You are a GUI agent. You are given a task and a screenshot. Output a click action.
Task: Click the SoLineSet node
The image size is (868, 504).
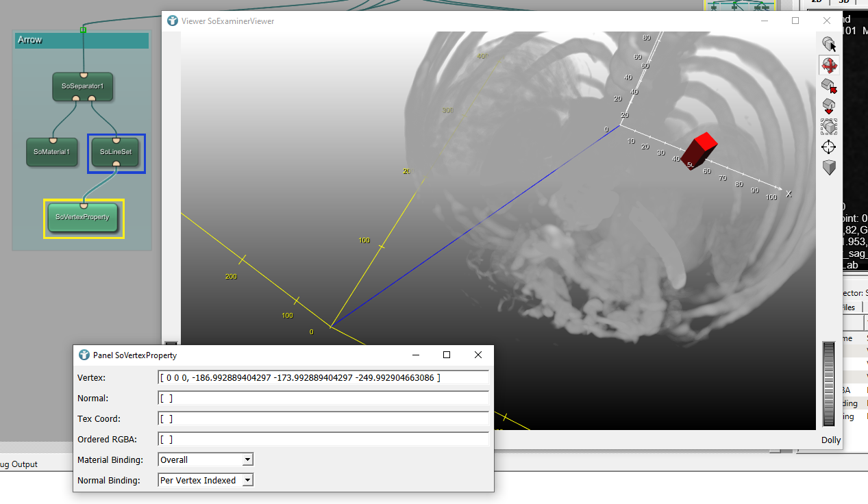[x=115, y=152]
